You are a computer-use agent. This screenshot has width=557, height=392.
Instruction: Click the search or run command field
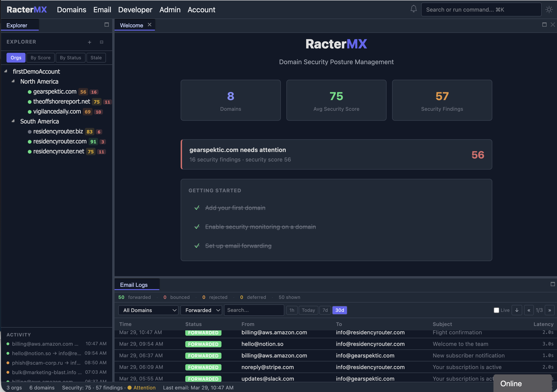(481, 9)
